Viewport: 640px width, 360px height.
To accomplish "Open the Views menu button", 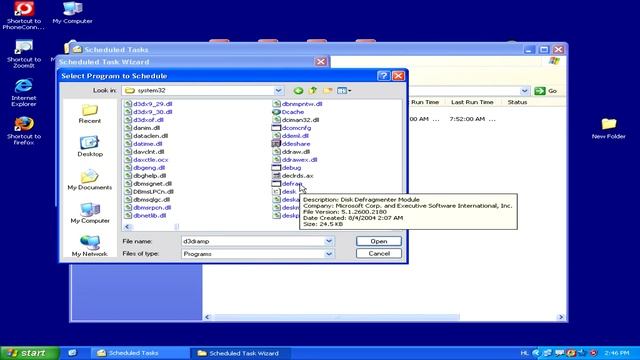I will coord(344,91).
